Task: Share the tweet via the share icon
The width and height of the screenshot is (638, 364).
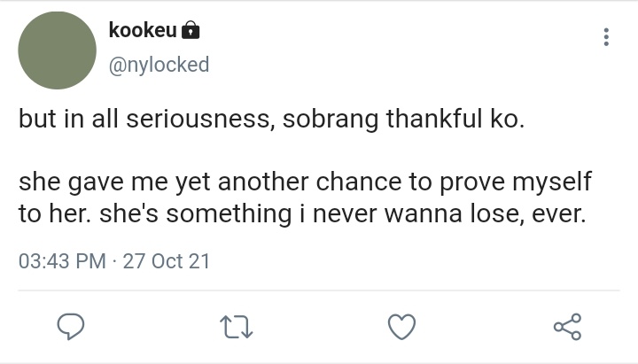Action: click(568, 327)
